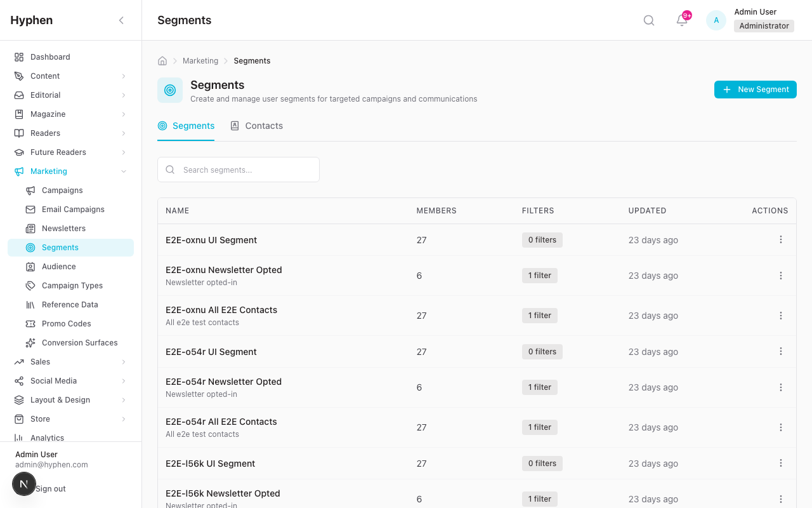Click the search magnifier icon in header
Image resolution: width=812 pixels, height=508 pixels.
(x=648, y=20)
